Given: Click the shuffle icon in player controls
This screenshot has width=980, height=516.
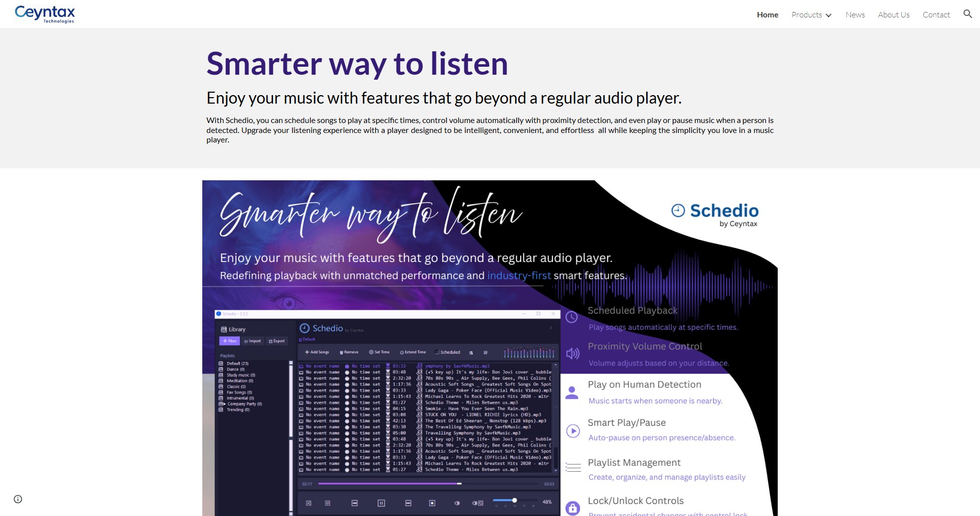Looking at the screenshot, I should (x=308, y=503).
